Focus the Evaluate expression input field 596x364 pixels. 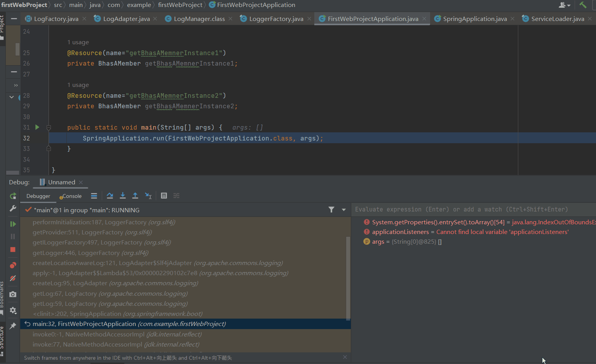pos(474,210)
